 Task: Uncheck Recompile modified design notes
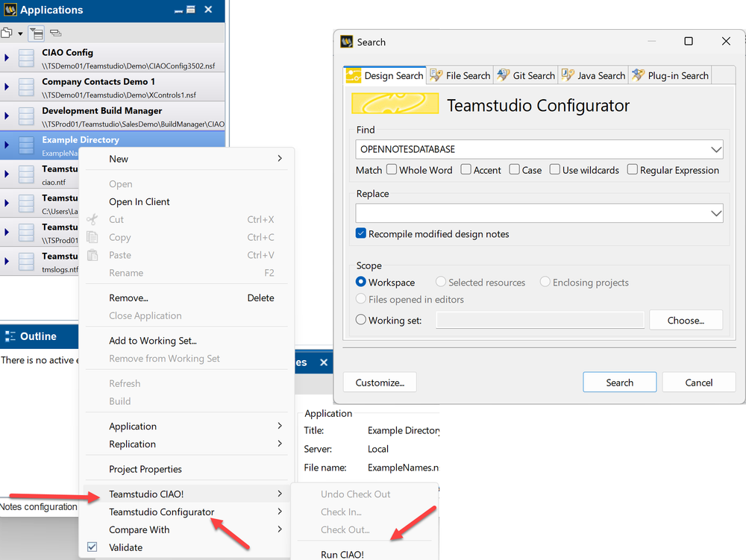(x=361, y=233)
